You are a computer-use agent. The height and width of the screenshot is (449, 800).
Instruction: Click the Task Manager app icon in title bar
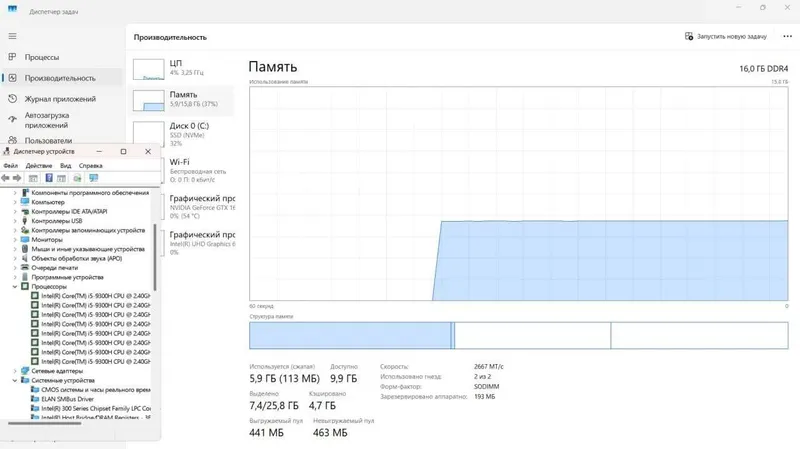coord(12,9)
